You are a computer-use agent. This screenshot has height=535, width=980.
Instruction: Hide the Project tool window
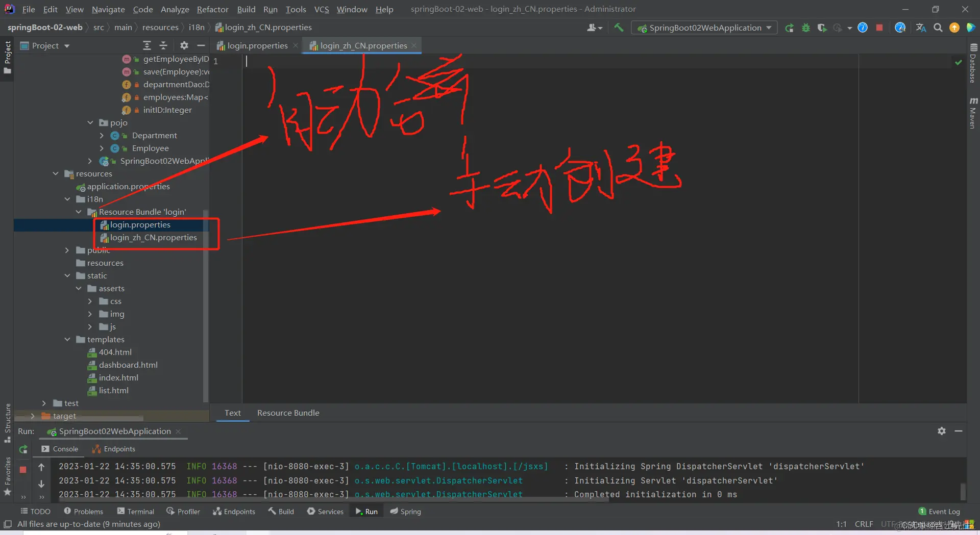click(x=201, y=45)
